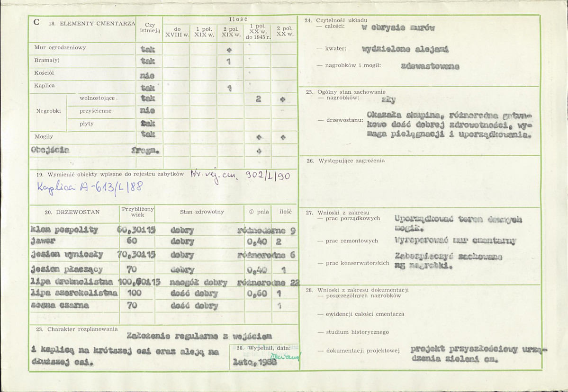Image resolution: width=568 pixels, height=392 pixels.
Task: Click the 'lipa szerokolistna' entry
Action: click(x=74, y=293)
